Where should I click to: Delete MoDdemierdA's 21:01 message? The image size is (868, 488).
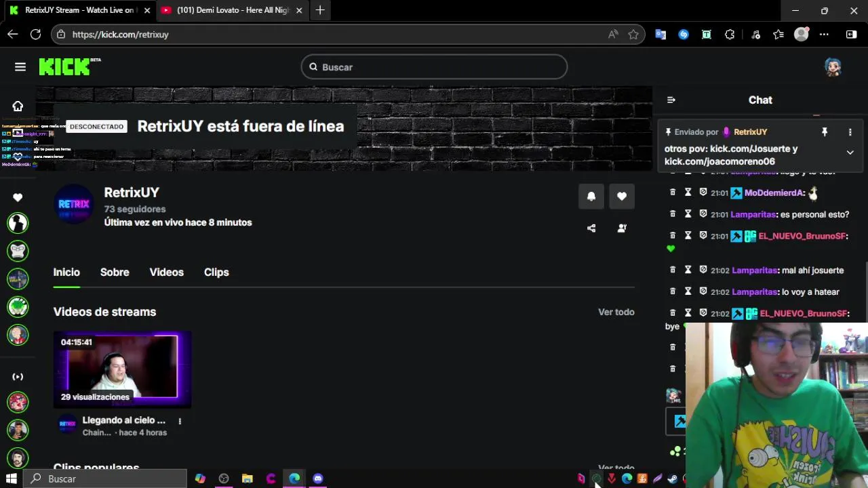[x=673, y=192]
